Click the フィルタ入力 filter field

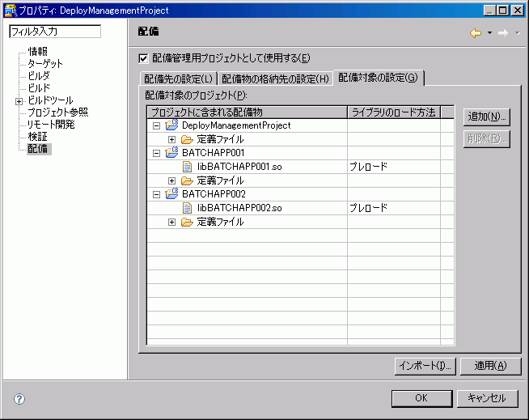pos(55,32)
